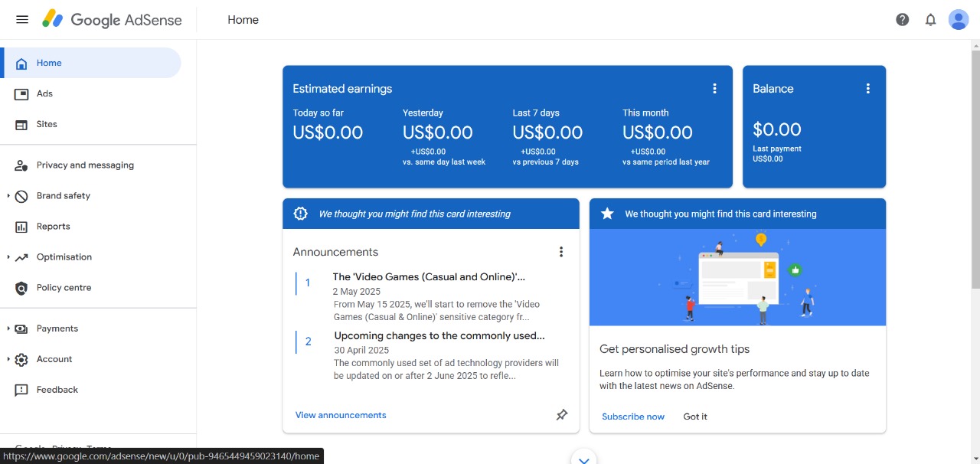Click the 'vs same period last year' text
The width and height of the screenshot is (980, 464).
click(x=666, y=162)
